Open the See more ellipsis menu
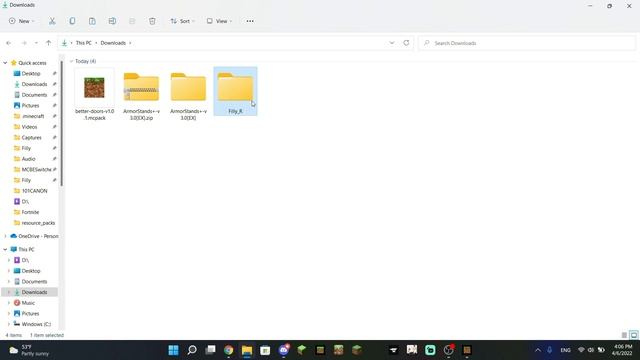The height and width of the screenshot is (360, 640). 250,21
